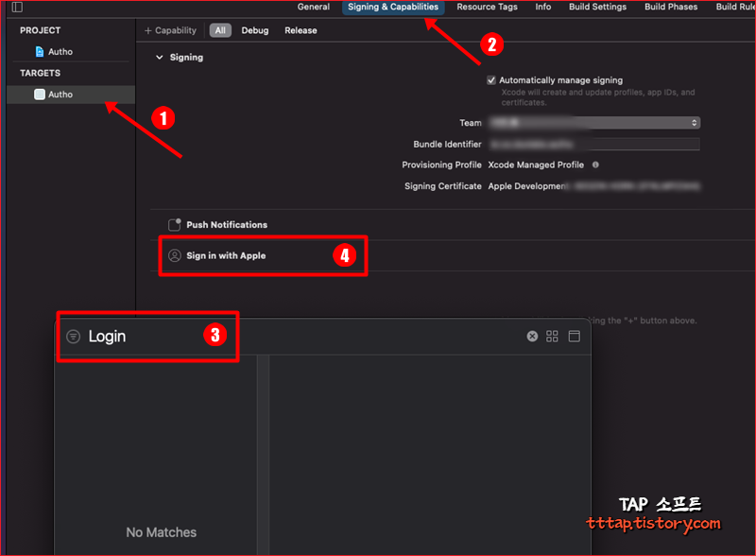Toggle the library details pane icon
756x556 pixels.
(x=575, y=337)
